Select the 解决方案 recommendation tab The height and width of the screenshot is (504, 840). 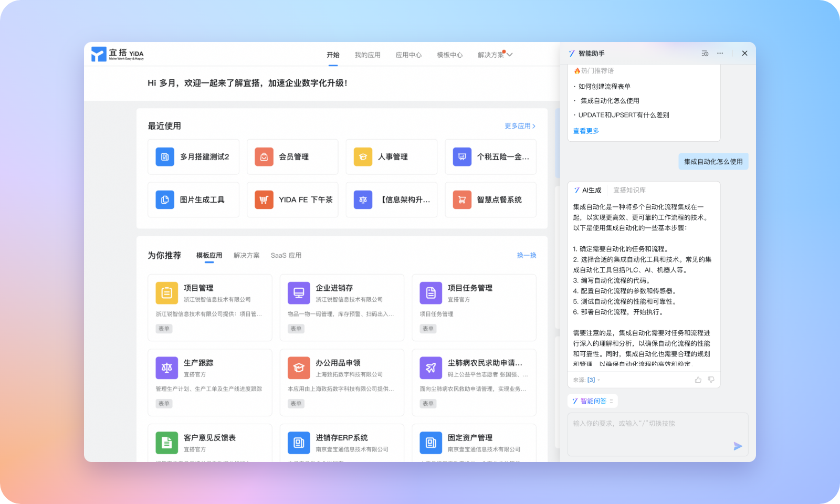coord(247,255)
